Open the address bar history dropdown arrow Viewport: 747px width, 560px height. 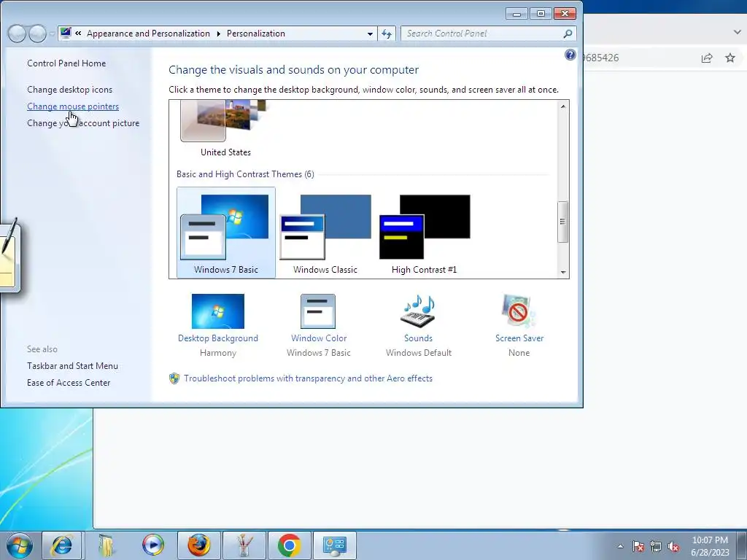370,34
